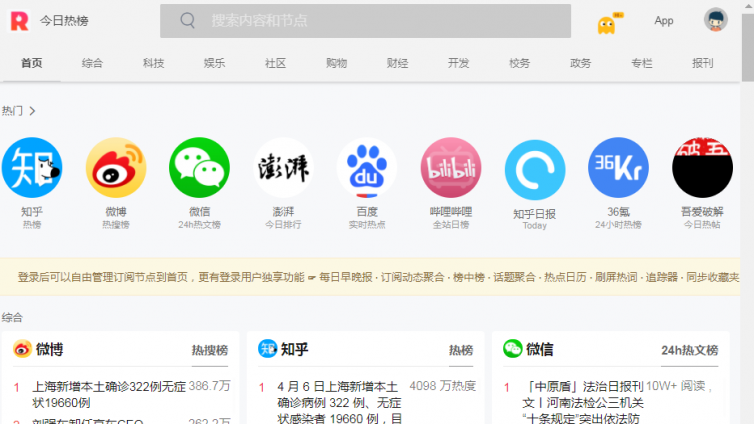This screenshot has height=424, width=754.
Task: Click the 386.7万 heat value
Action: (210, 386)
